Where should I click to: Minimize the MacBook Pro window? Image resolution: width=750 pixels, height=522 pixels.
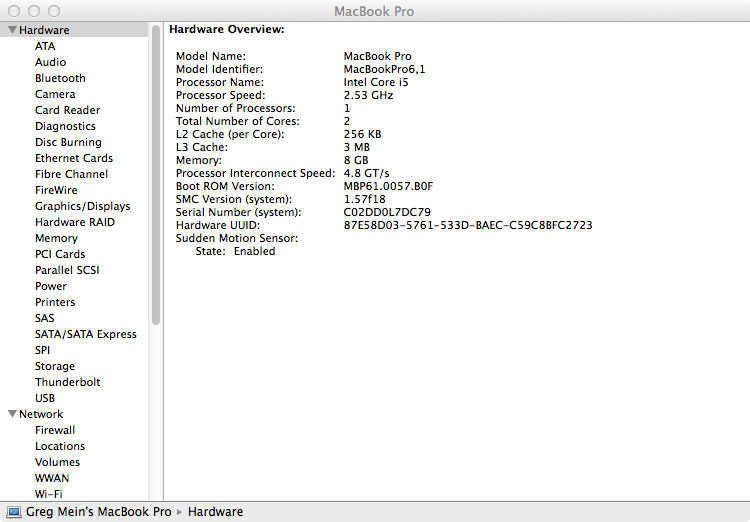point(34,11)
